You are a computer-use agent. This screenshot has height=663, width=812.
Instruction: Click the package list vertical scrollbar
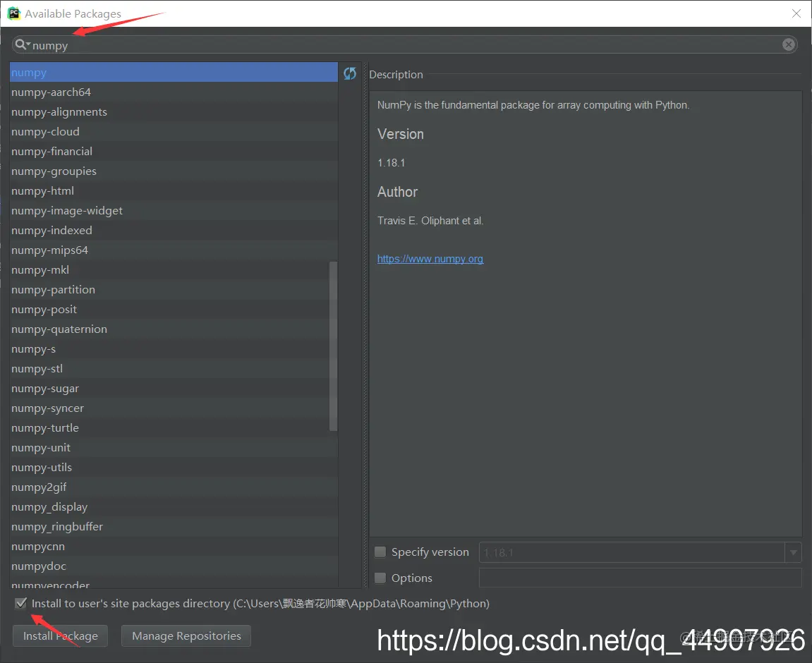coord(333,346)
